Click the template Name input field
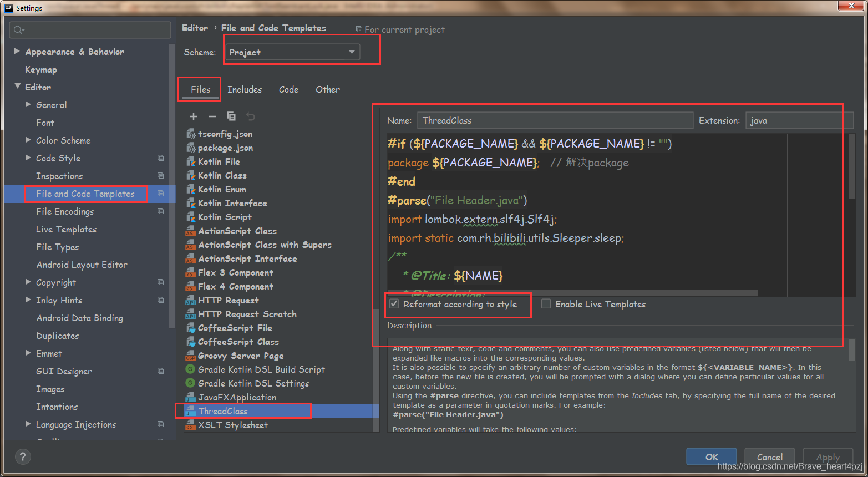Screen dimensions: 868x477 coord(555,120)
